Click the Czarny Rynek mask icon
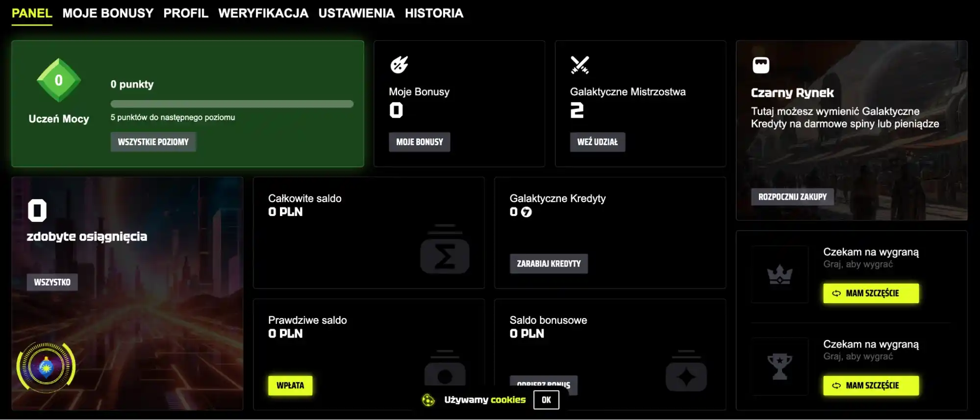The height and width of the screenshot is (420, 980). pos(761,65)
